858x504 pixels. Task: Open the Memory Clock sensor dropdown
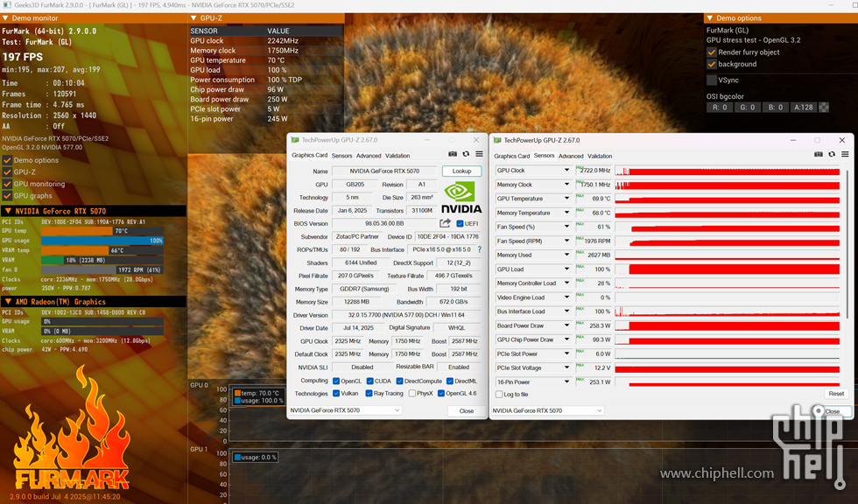coord(567,185)
